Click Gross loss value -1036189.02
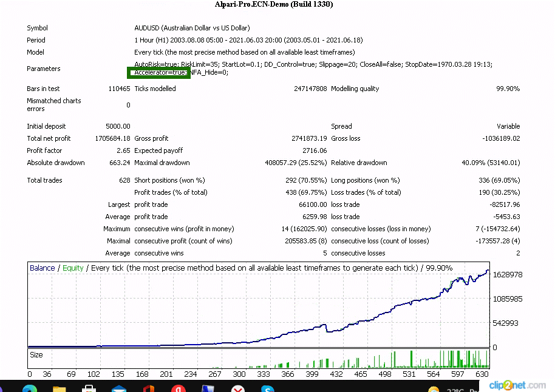Screen dimensions: 555x392 [501, 138]
